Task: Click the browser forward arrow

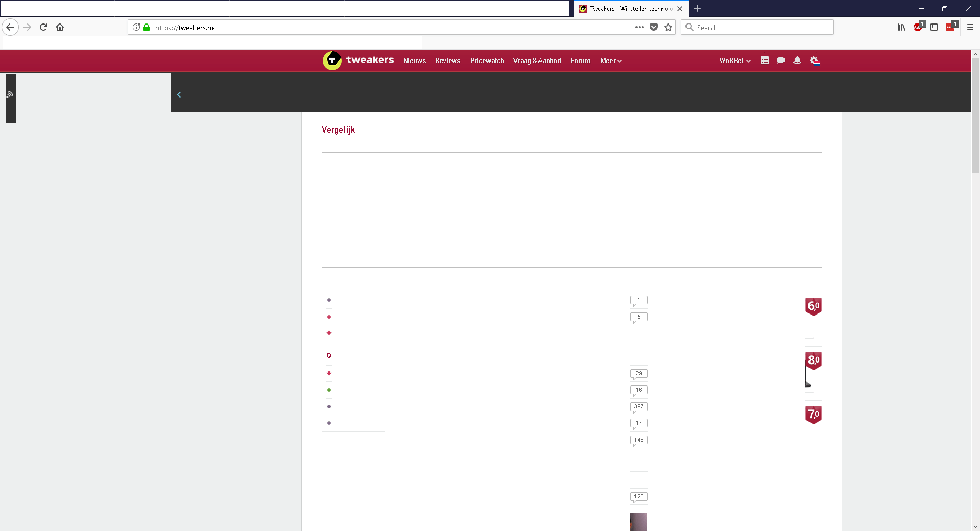Action: [28, 27]
